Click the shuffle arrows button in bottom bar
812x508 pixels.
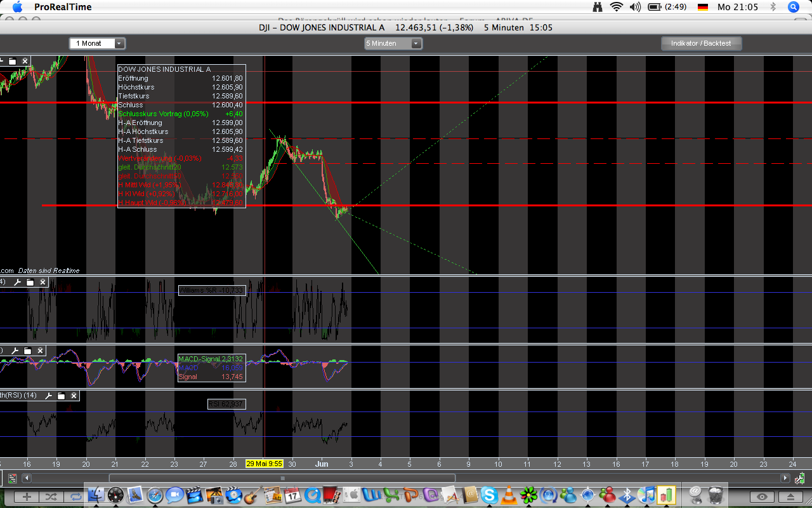pos(51,497)
